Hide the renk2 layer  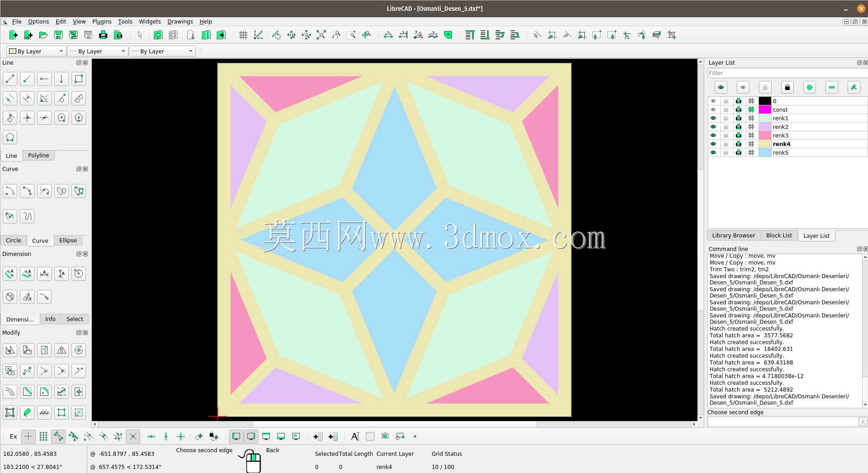pyautogui.click(x=713, y=127)
